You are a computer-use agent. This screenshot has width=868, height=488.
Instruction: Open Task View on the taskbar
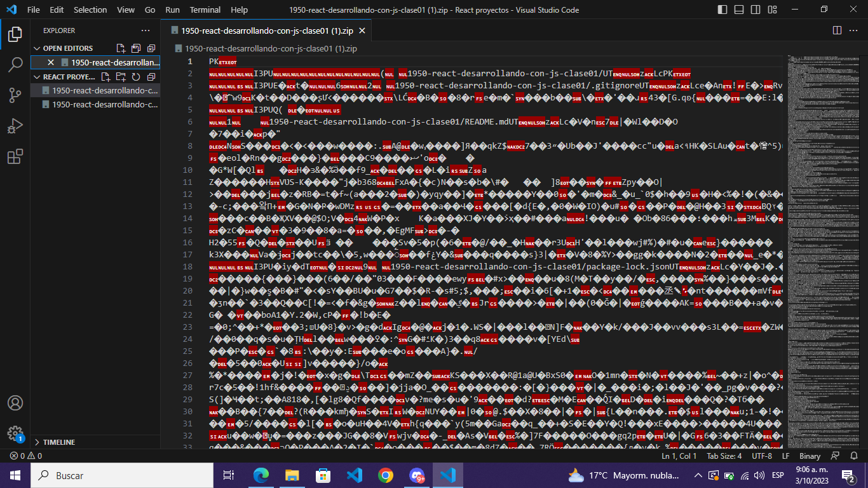coord(229,475)
